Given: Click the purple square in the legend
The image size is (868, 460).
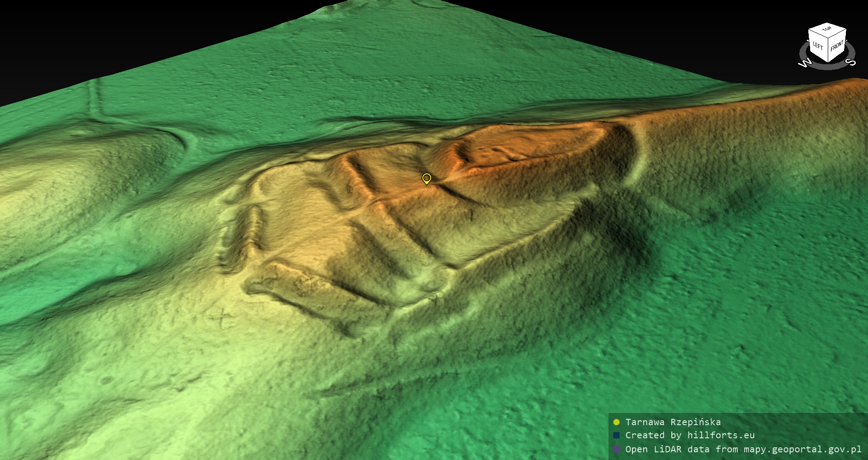Looking at the screenshot, I should pos(616,450).
